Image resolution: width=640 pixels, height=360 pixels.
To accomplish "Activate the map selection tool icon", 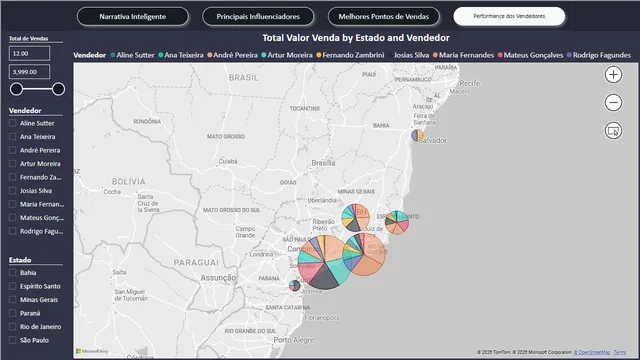I will coord(613,131).
